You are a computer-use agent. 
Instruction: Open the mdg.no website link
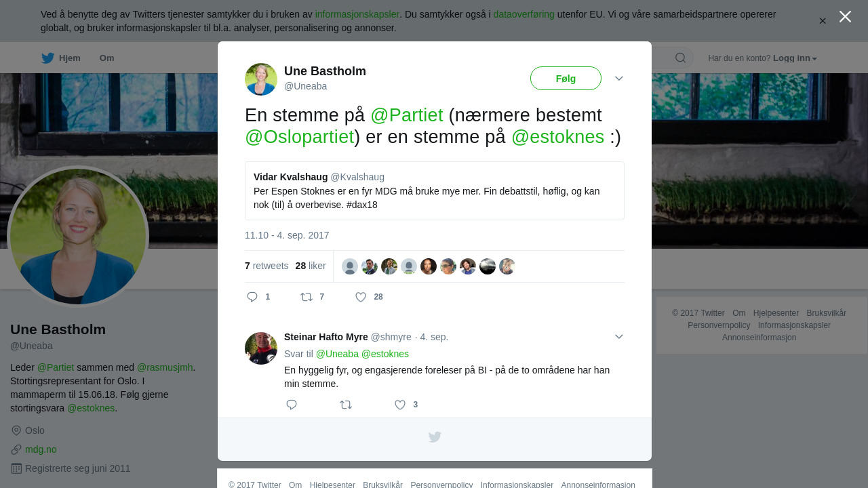(41, 449)
